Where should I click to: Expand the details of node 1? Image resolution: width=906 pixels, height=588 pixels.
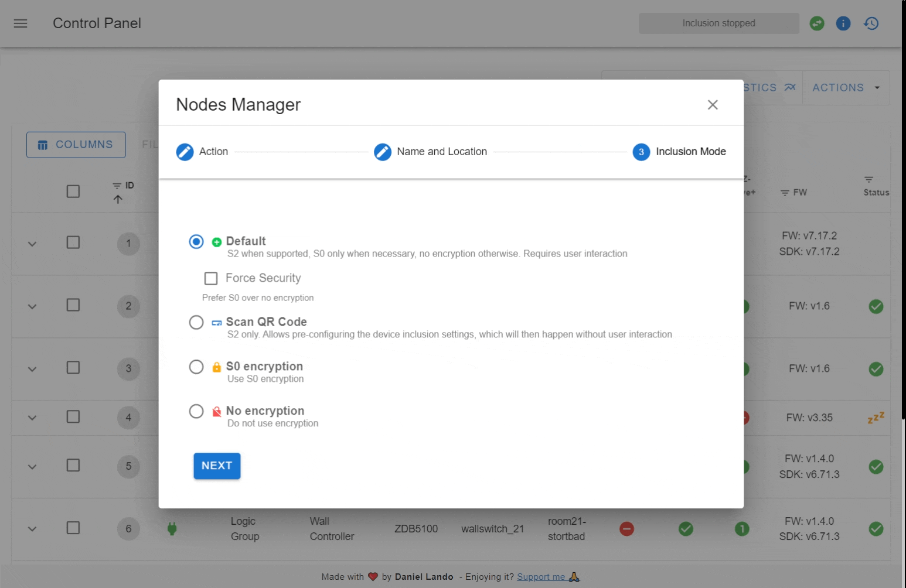32,244
